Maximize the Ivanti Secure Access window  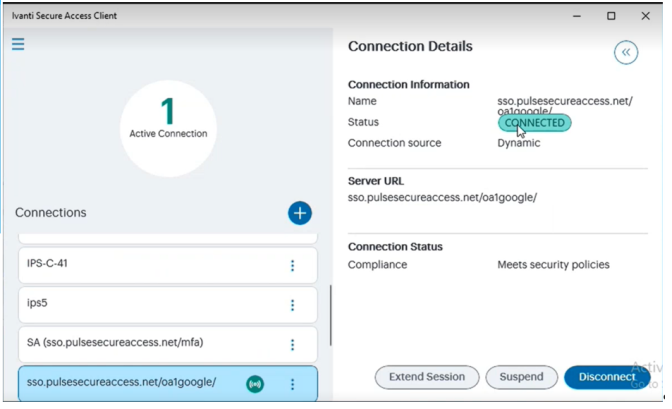click(x=611, y=16)
